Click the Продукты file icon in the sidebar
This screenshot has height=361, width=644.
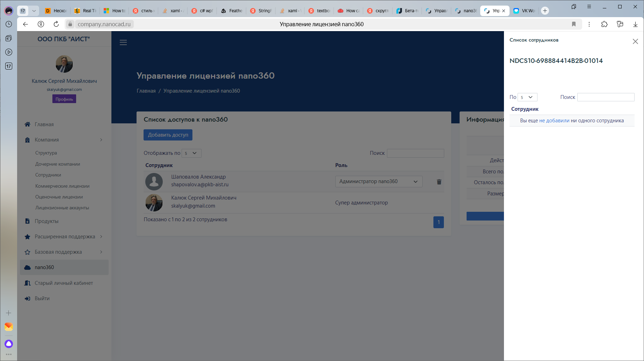coord(28,221)
